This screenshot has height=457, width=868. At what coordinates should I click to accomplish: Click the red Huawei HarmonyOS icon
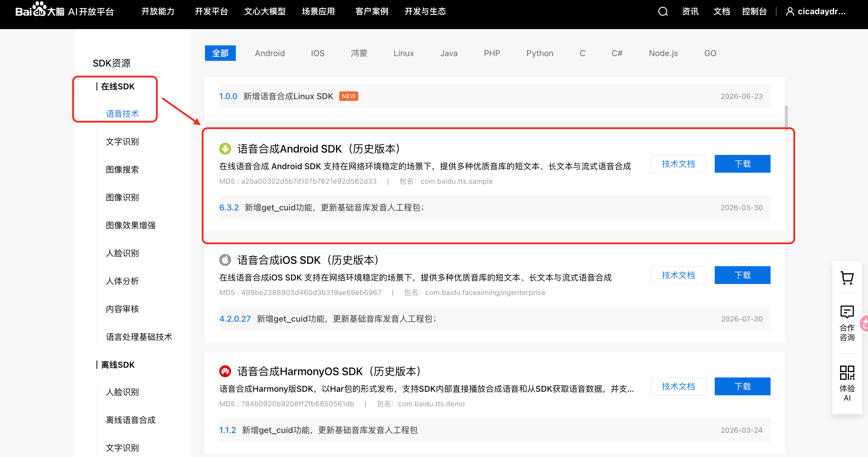(x=225, y=371)
